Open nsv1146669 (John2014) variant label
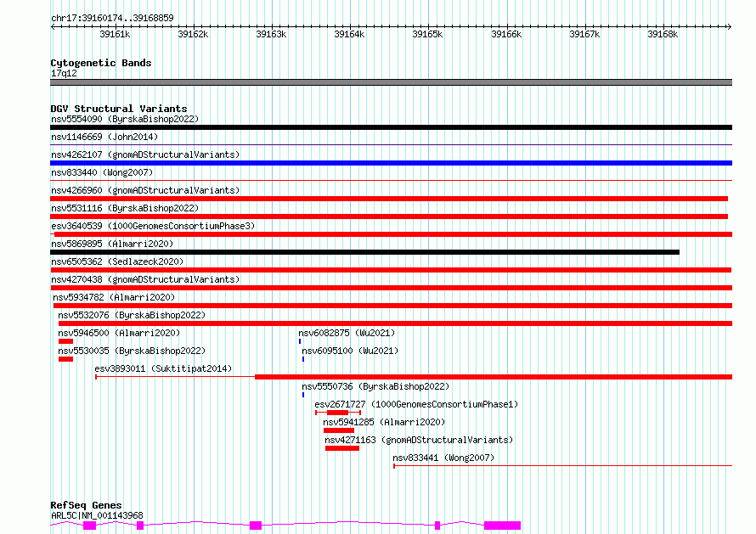Image resolution: width=756 pixels, height=534 pixels. point(104,137)
